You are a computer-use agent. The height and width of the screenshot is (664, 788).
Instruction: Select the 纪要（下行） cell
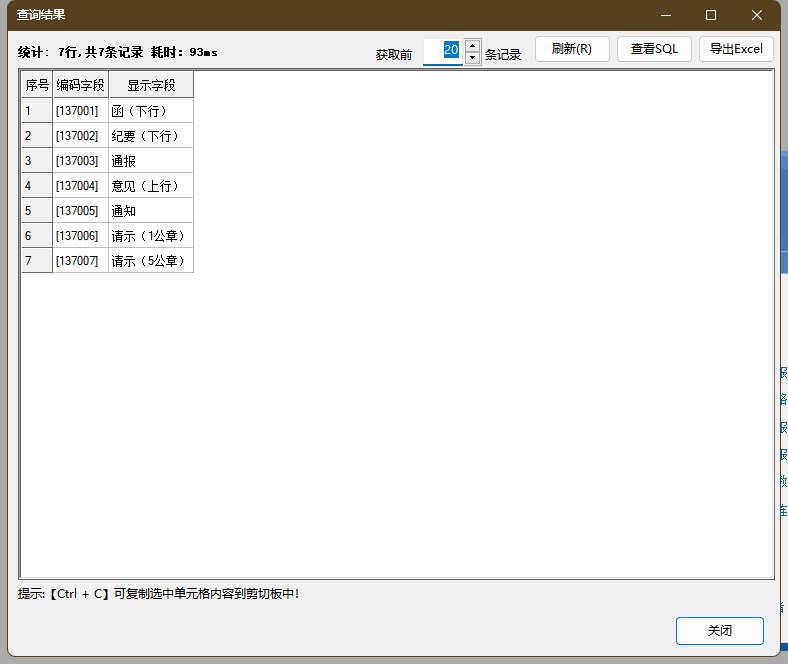151,136
